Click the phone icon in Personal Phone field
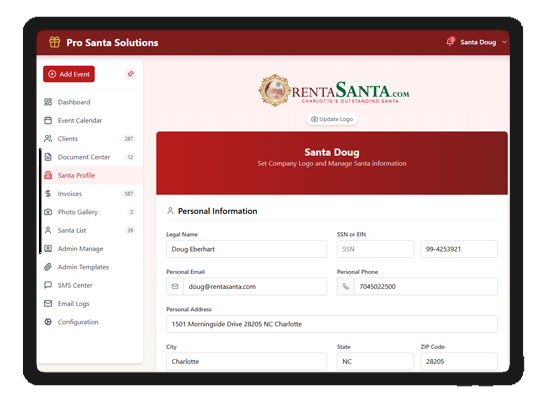The width and height of the screenshot is (540, 400). [346, 286]
